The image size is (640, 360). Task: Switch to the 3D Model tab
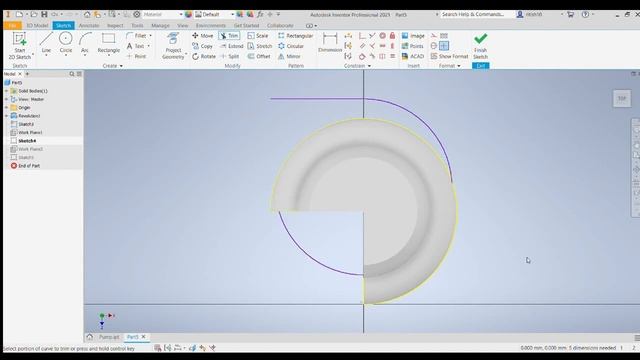(37, 25)
